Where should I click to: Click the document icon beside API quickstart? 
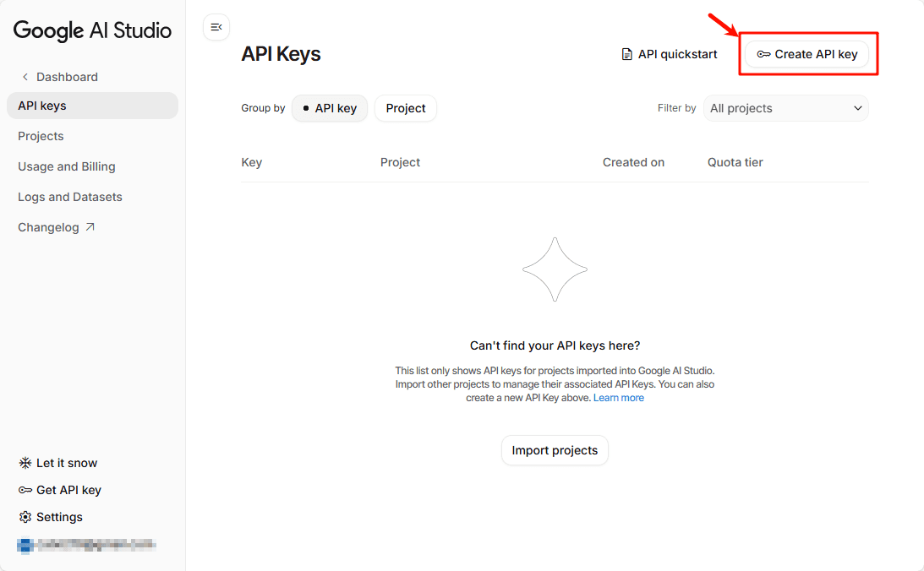point(626,53)
